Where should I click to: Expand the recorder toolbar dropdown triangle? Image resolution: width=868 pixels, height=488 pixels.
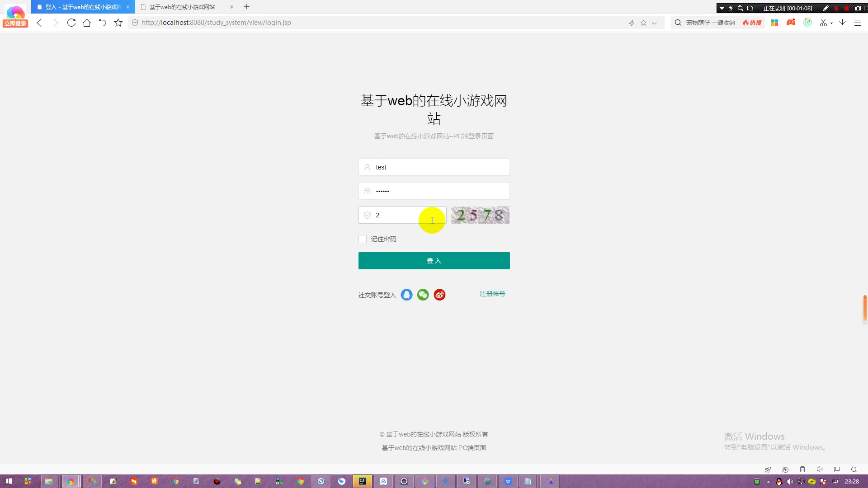point(722,8)
